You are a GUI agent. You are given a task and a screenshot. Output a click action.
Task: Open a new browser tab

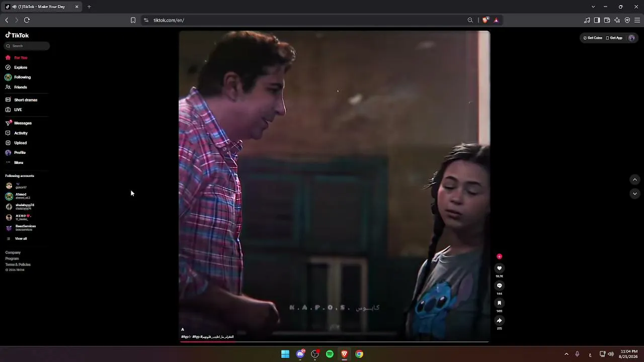pos(89,7)
